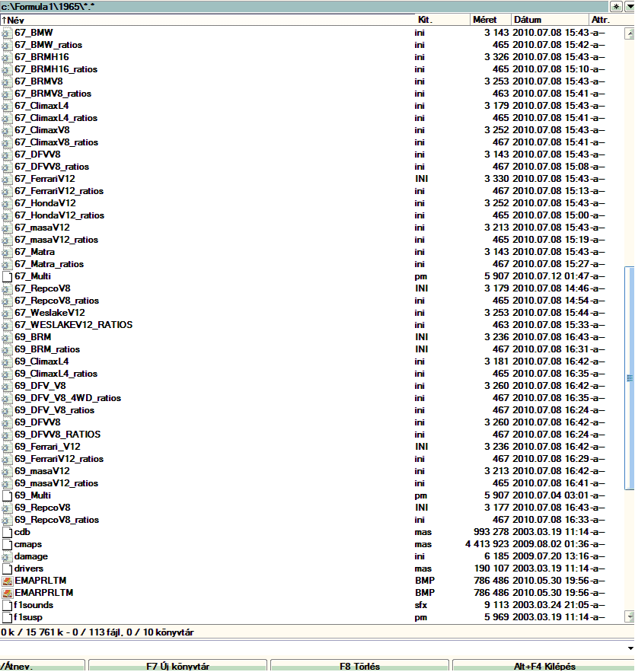Viewport: 635px width, 672px height.
Task: Click the scrollbar up arrow
Action: click(630, 33)
